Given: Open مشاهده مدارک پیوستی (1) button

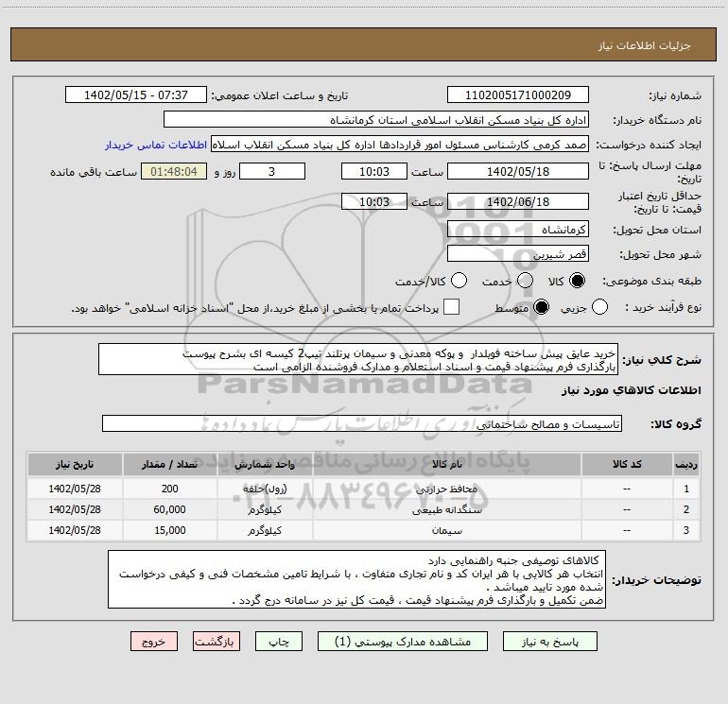Looking at the screenshot, I should click(x=403, y=642).
